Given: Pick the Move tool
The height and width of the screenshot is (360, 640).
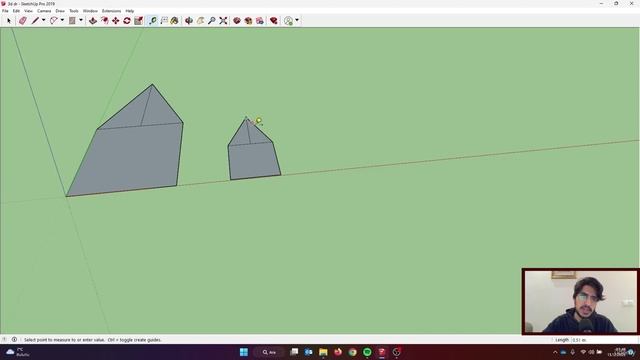Looking at the screenshot, I should coord(116,20).
